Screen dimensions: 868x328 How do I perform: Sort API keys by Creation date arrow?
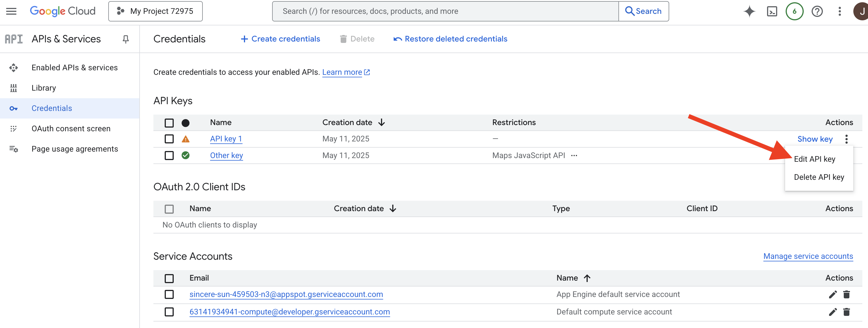click(x=382, y=122)
